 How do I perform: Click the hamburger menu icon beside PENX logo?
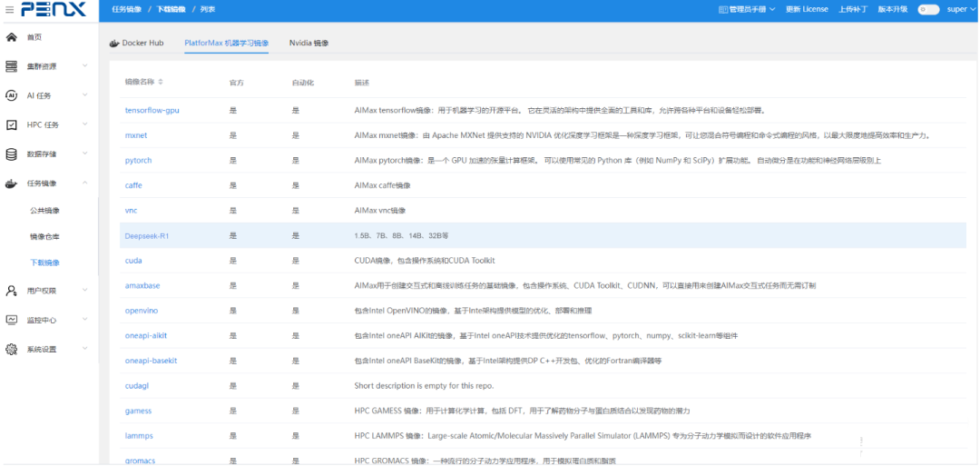9,10
